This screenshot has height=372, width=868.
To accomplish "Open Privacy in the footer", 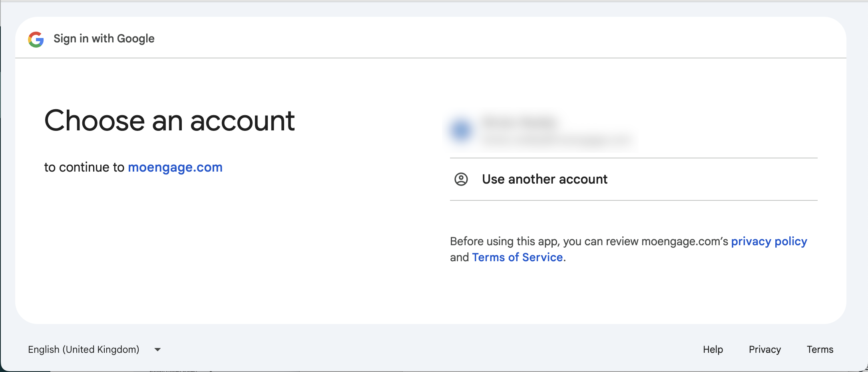I will pyautogui.click(x=764, y=350).
